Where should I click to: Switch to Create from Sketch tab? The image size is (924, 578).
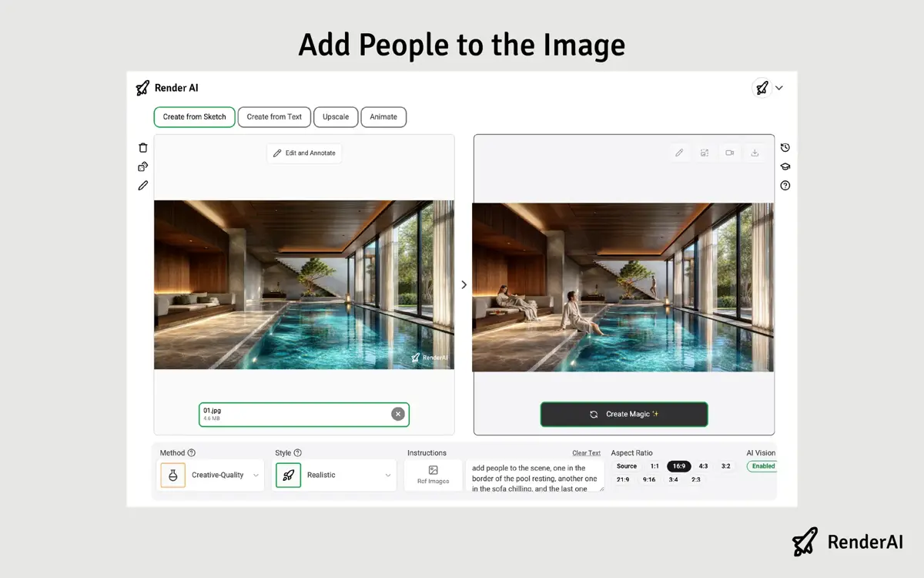(x=195, y=117)
